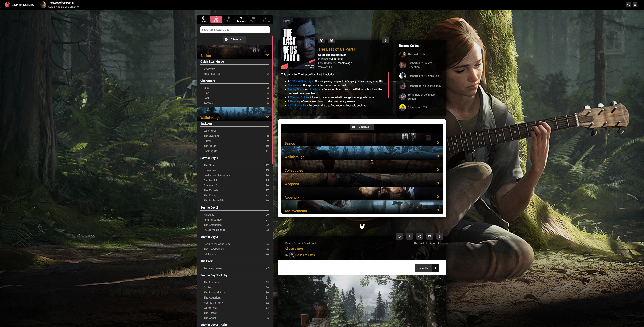Click the Gamer Guides logo

tap(20, 5)
